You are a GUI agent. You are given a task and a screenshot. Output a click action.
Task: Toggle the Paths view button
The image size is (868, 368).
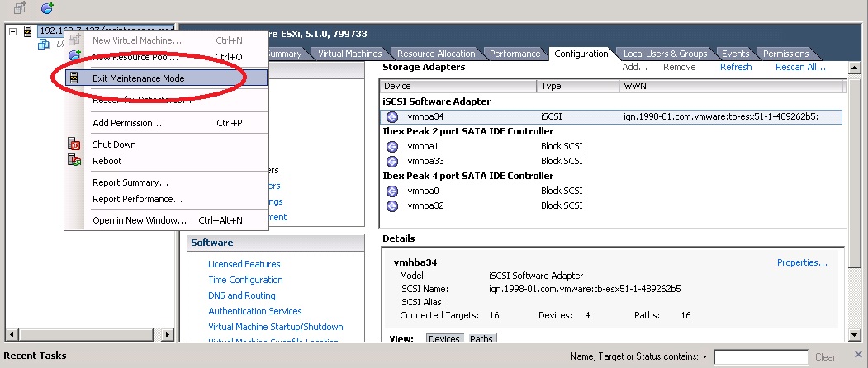coord(481,339)
